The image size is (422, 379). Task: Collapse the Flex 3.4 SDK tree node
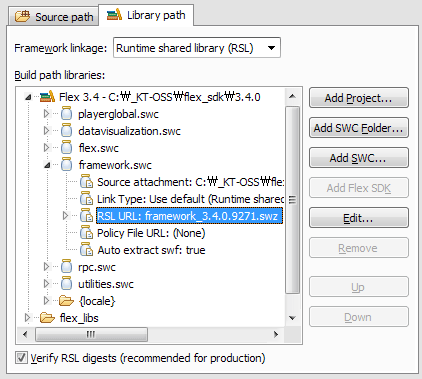[28, 97]
